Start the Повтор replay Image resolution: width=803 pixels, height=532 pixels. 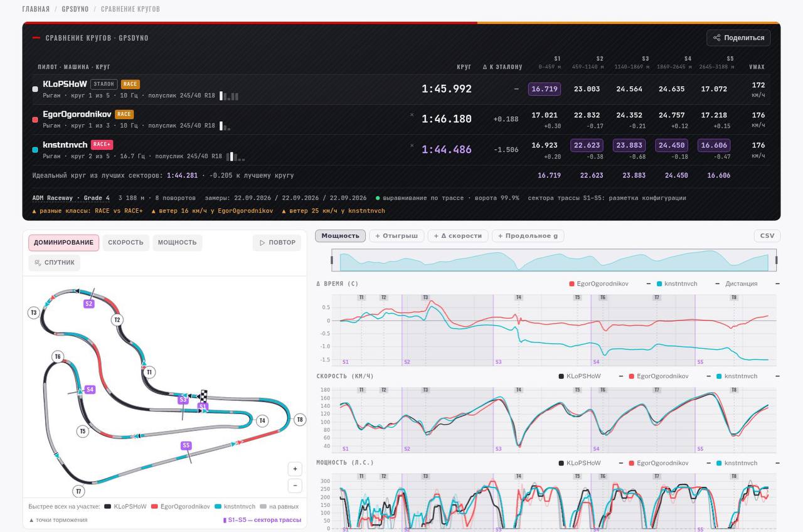[x=277, y=243]
